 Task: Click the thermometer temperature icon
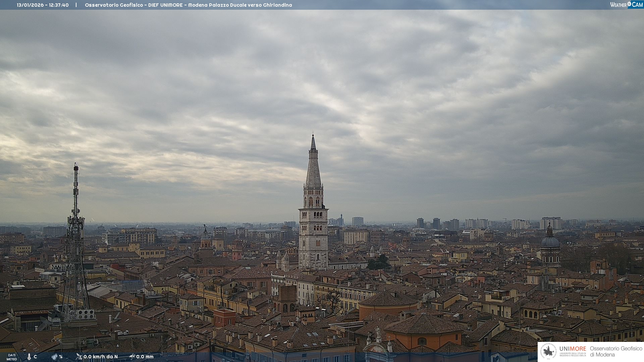tap(29, 357)
